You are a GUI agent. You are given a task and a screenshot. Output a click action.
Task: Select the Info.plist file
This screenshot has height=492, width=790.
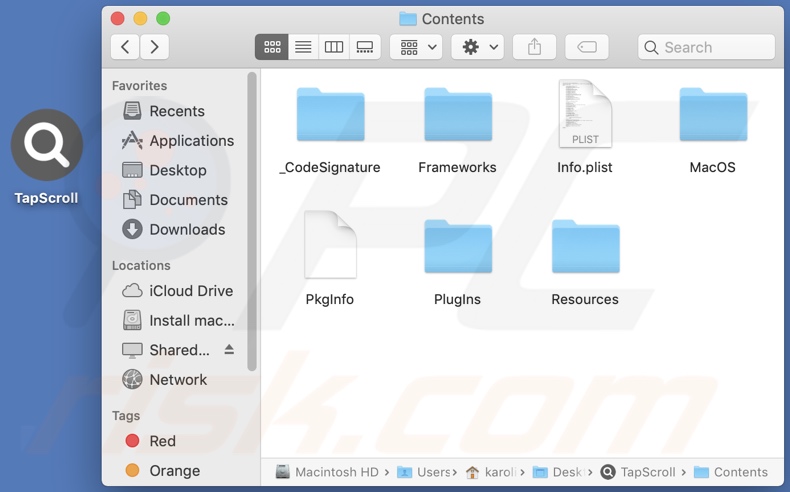pyautogui.click(x=585, y=127)
